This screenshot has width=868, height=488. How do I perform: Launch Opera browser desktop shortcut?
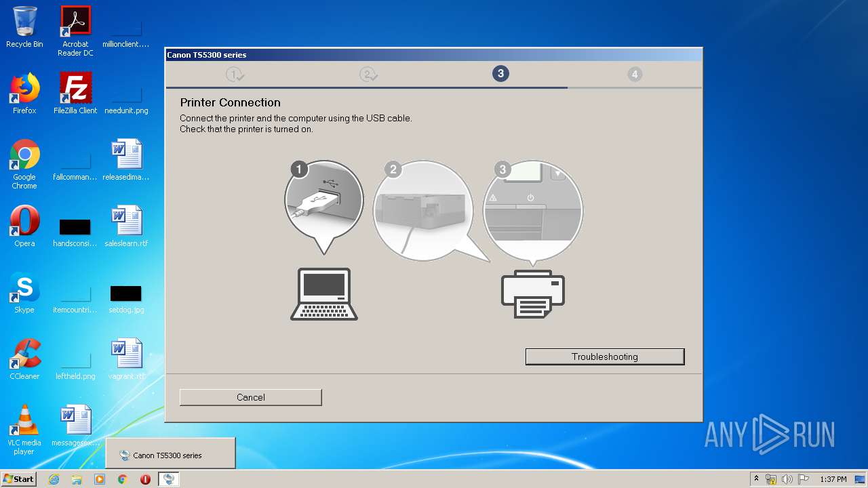click(24, 226)
